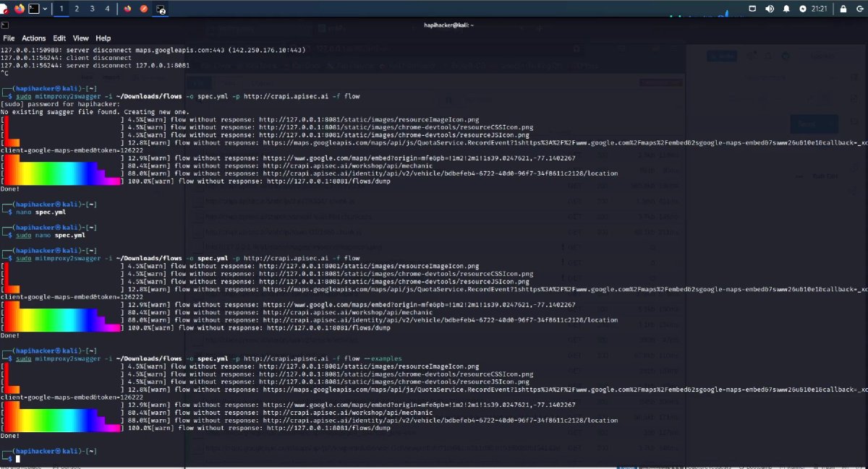Switch to workspace 3
This screenshot has width=868, height=469.
point(92,9)
